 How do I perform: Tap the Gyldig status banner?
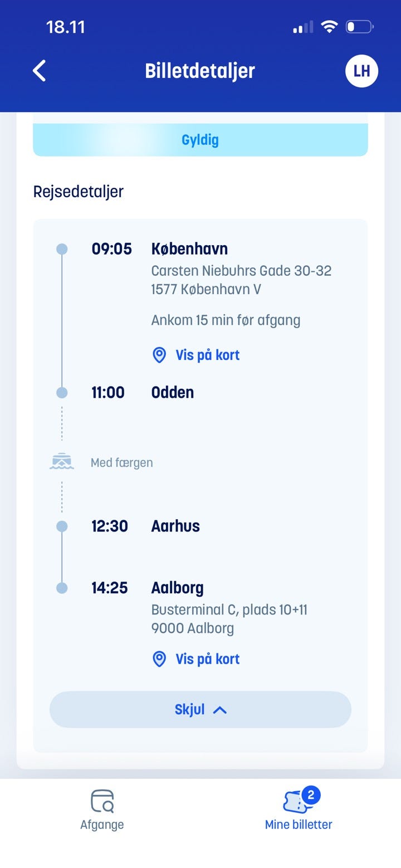(200, 139)
